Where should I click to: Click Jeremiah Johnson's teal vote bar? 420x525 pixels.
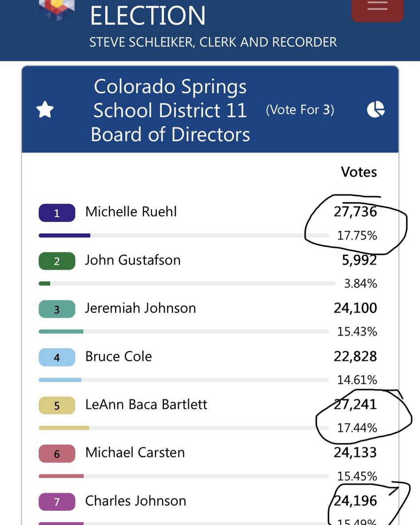pos(61,332)
